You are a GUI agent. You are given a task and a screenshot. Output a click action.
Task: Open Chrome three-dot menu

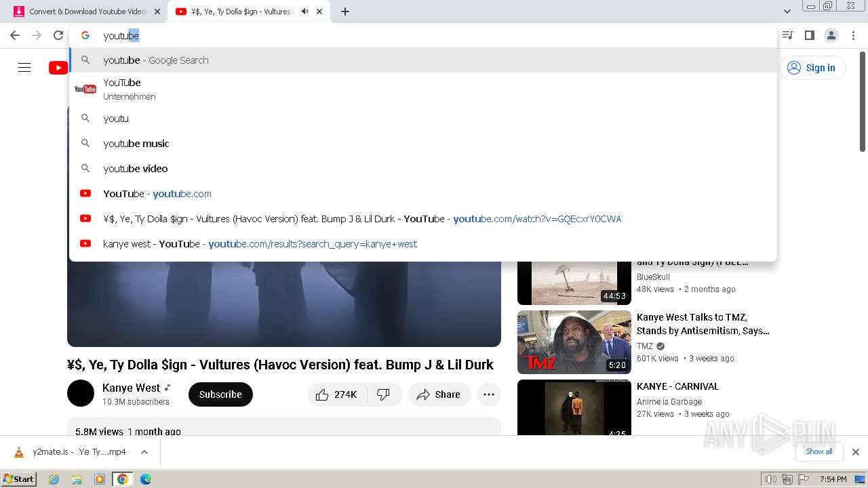(854, 35)
